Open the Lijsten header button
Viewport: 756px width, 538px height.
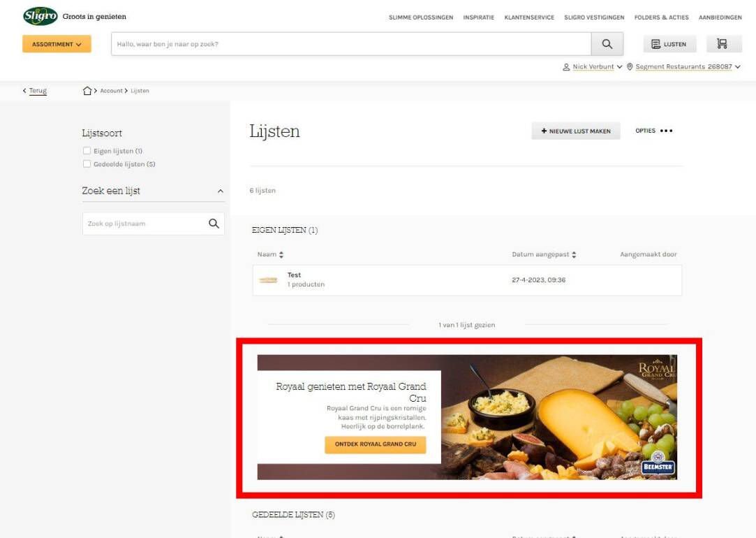pyautogui.click(x=669, y=44)
